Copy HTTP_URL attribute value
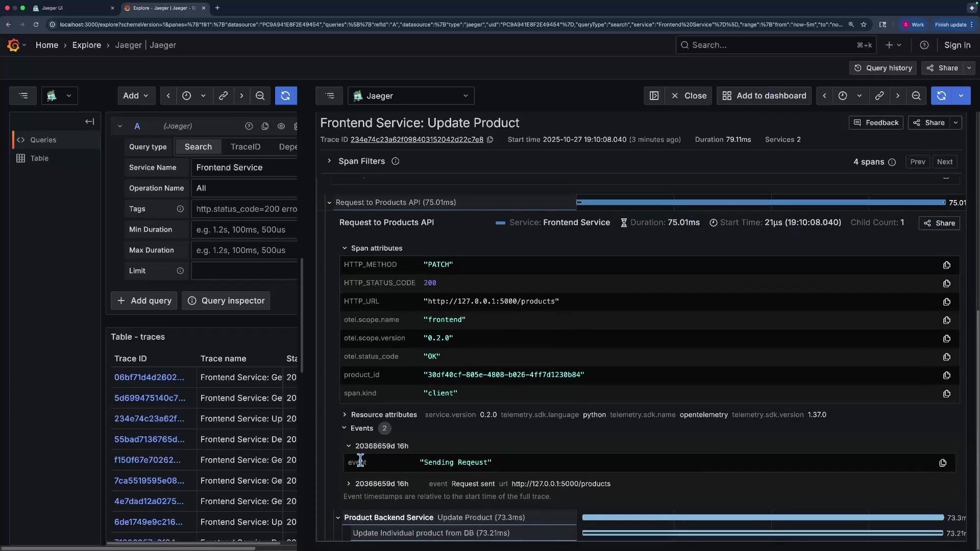The width and height of the screenshot is (980, 551). [946, 302]
